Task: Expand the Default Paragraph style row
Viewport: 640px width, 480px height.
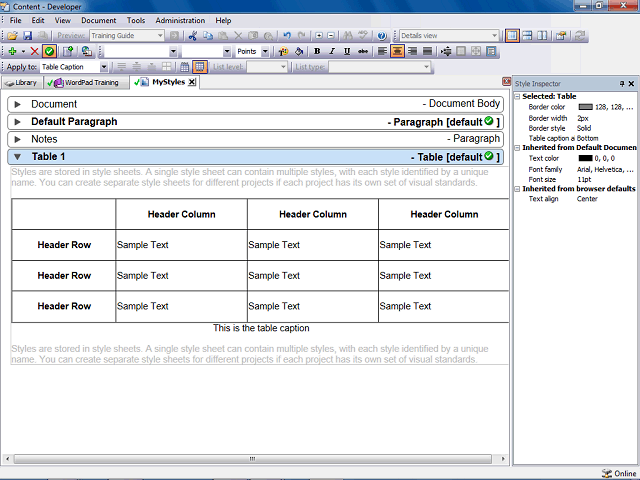Action: tap(18, 122)
